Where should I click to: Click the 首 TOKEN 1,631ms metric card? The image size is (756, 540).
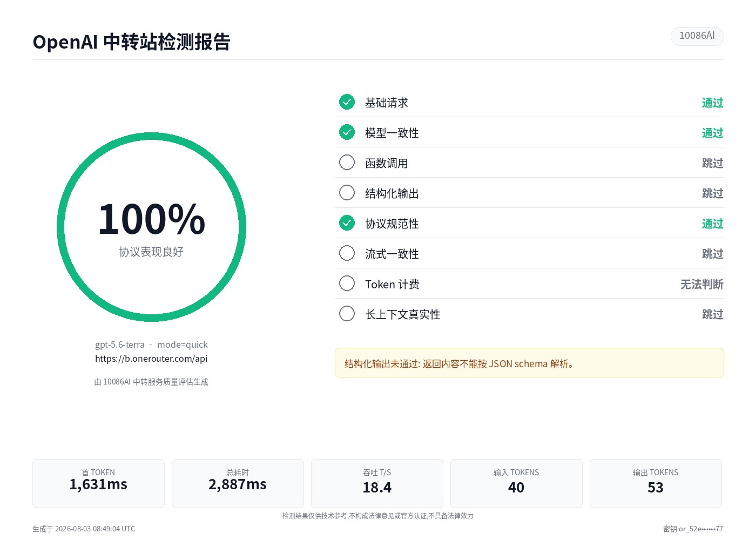click(98, 483)
